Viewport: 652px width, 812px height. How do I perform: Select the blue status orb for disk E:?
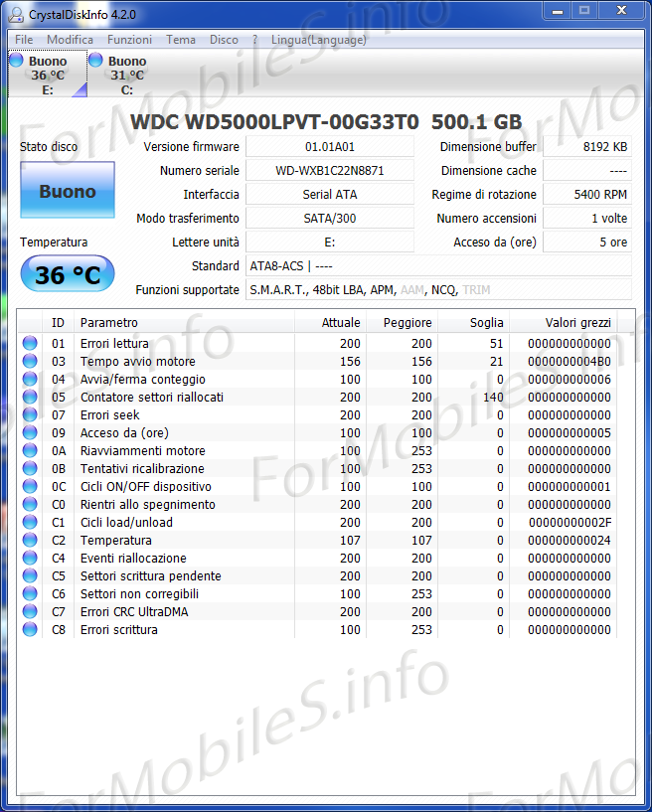click(16, 61)
